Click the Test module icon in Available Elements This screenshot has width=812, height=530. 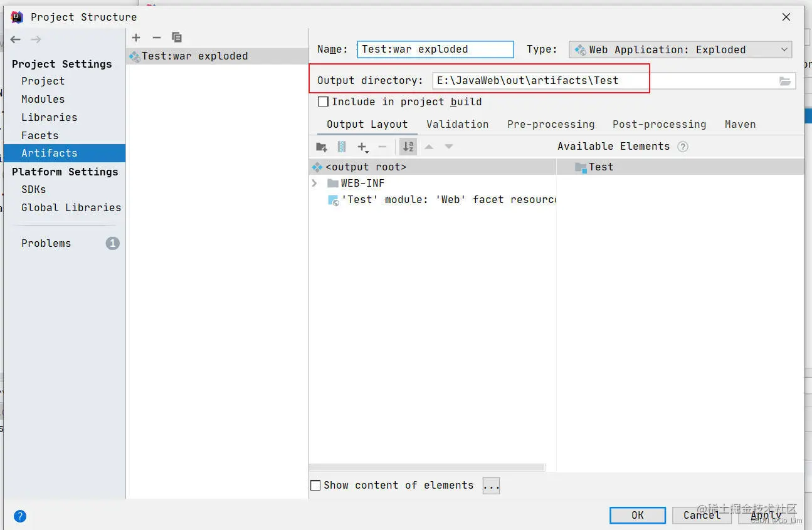[581, 167]
